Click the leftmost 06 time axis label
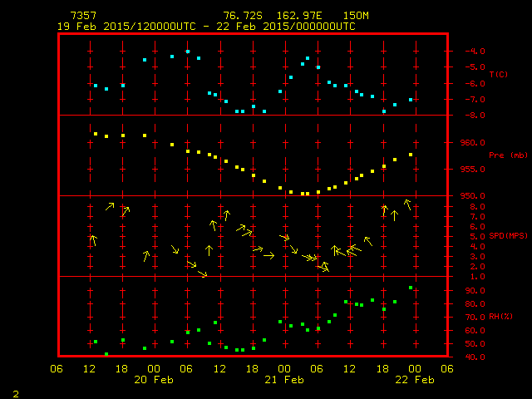This screenshot has width=532, height=399. pyautogui.click(x=57, y=368)
